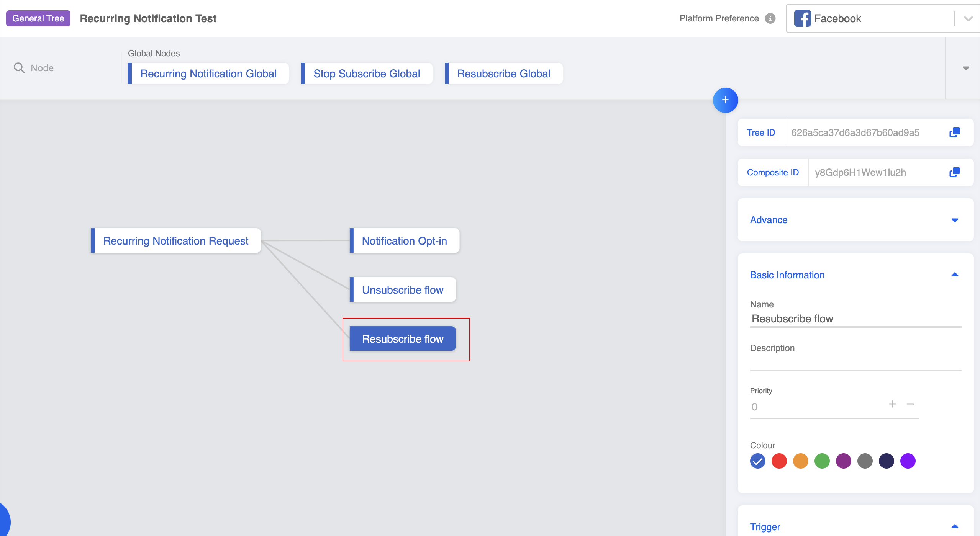Select the Unsubscribe flow node

[402, 290]
